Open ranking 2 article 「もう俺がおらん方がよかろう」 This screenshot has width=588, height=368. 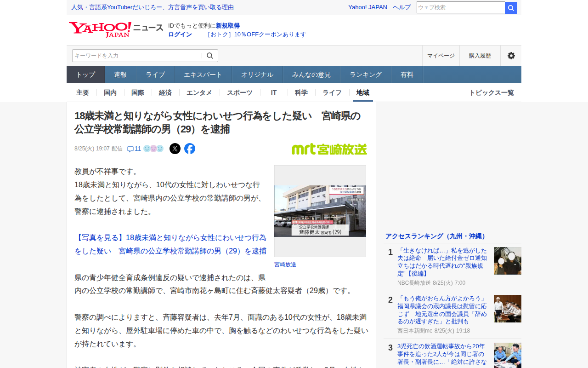(x=442, y=310)
